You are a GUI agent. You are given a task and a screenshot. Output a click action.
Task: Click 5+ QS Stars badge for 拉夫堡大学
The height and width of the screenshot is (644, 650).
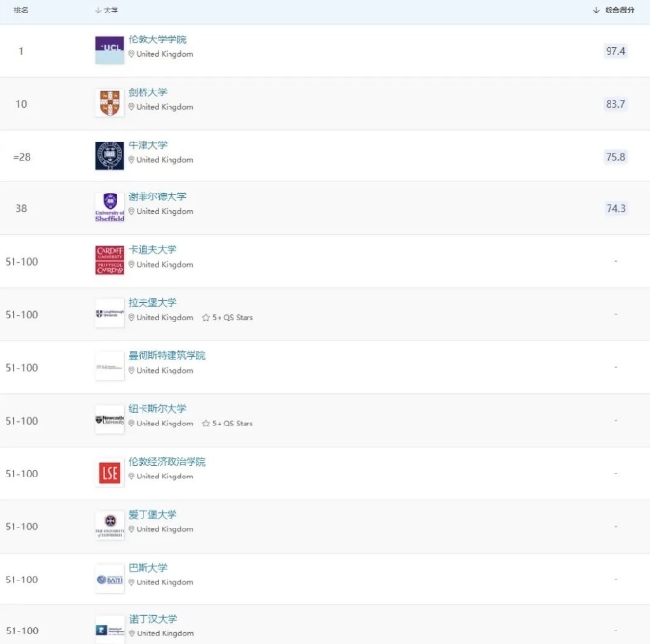pyautogui.click(x=227, y=317)
